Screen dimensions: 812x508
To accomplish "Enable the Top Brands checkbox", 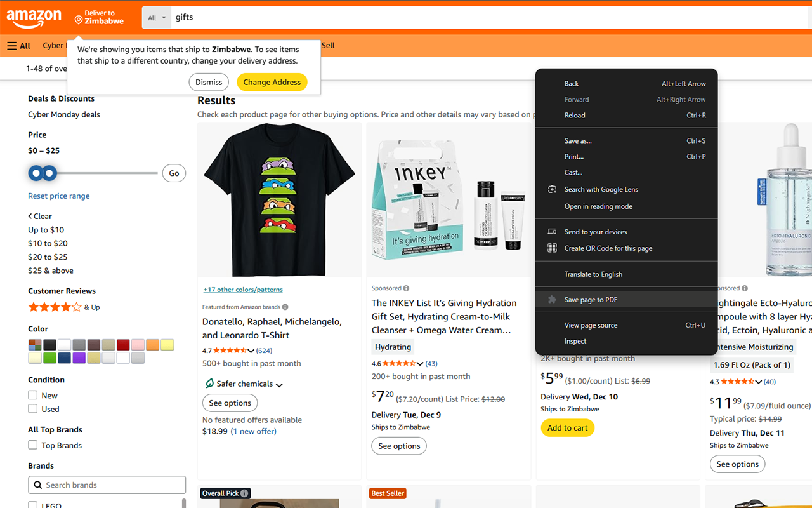I will point(33,445).
